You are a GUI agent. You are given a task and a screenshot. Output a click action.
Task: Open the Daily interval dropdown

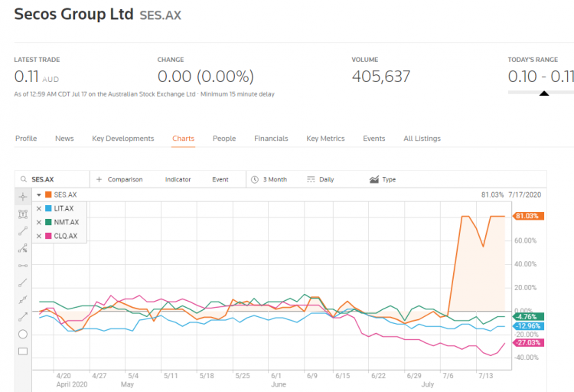[321, 180]
